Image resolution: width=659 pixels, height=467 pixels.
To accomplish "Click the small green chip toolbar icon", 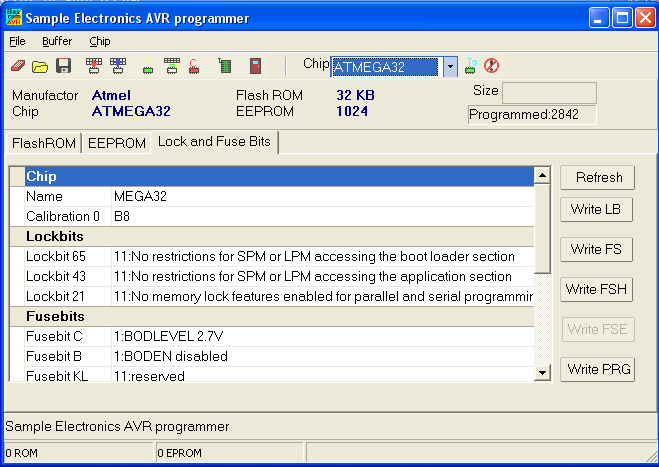I will coord(148,68).
